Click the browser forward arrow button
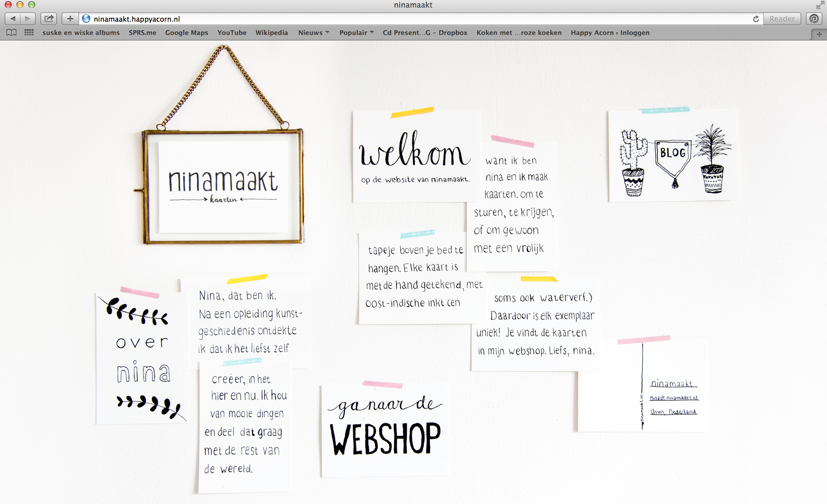This screenshot has height=504, width=827. tap(28, 19)
